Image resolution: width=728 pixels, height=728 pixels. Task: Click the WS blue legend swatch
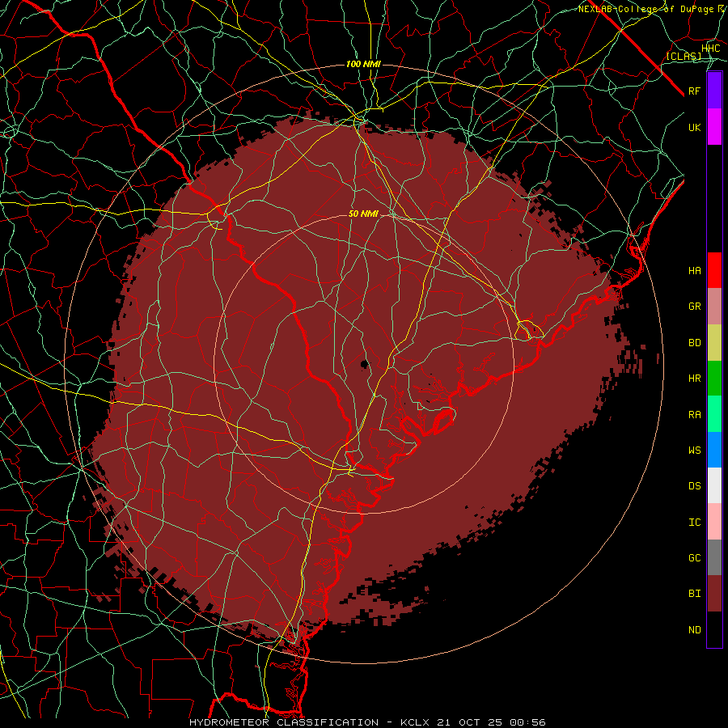714,450
